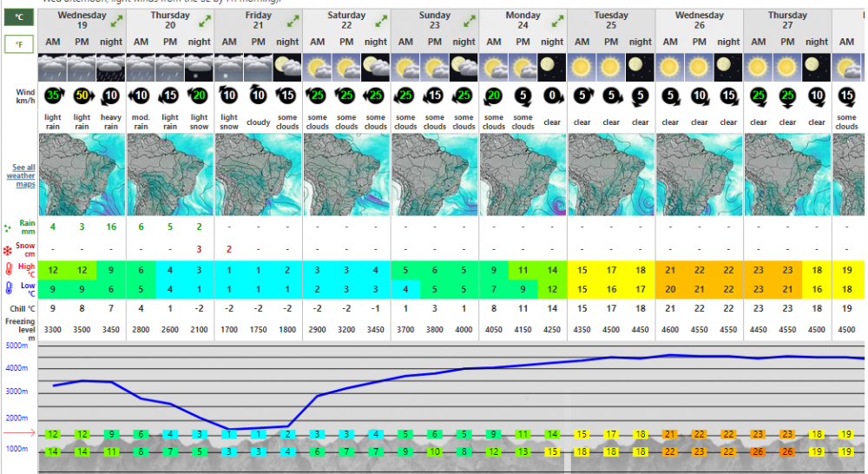Click the Sunday 23 day header

pos(435,20)
